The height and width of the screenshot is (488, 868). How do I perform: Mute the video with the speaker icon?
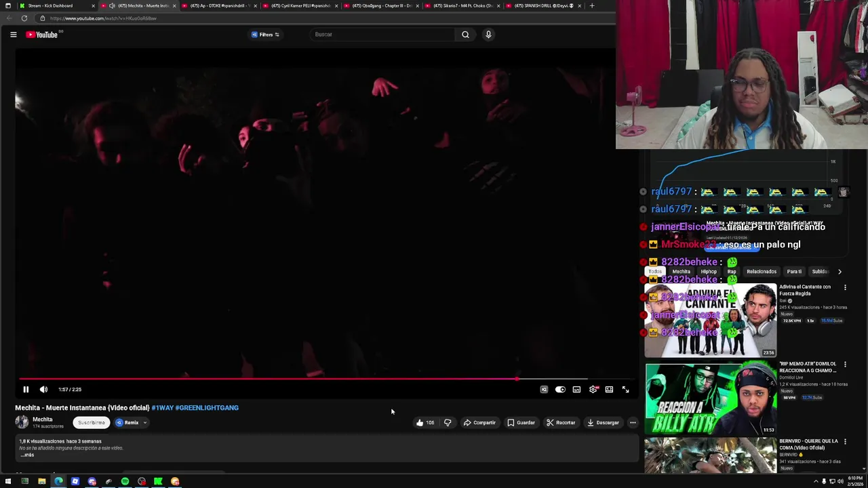coord(43,390)
